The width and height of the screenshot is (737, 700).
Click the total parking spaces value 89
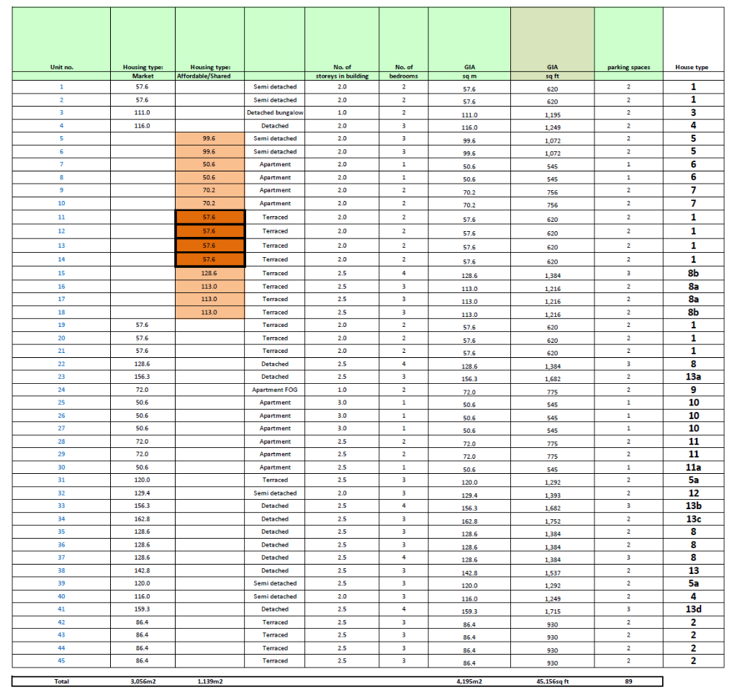tap(628, 681)
